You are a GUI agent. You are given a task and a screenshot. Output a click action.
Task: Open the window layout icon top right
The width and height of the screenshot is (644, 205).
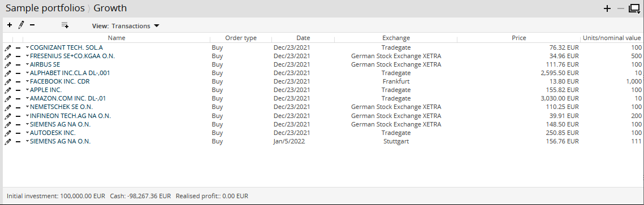(x=634, y=8)
